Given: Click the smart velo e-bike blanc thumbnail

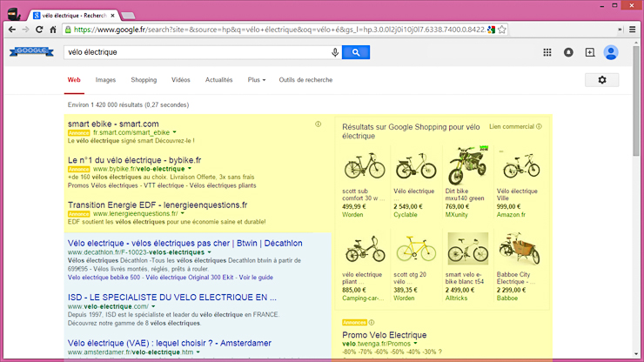Looking at the screenshot, I should click(468, 249).
